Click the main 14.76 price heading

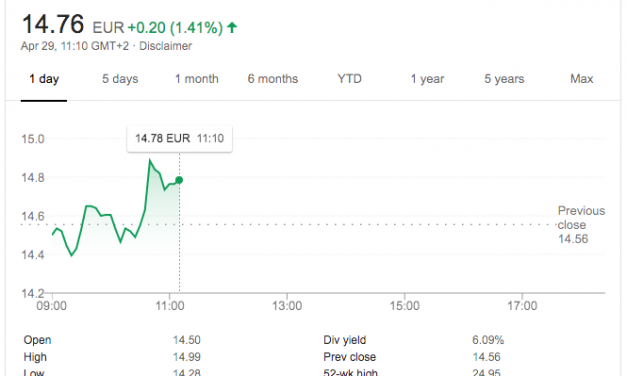coord(53,24)
